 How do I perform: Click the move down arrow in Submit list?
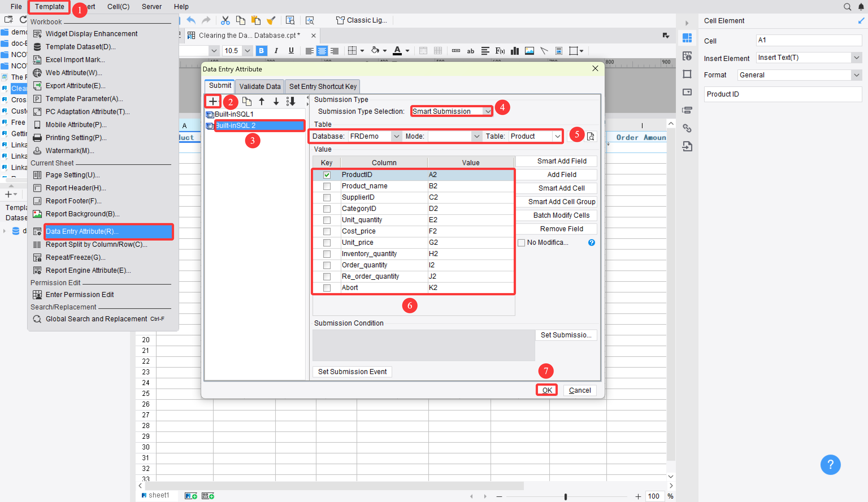276,101
